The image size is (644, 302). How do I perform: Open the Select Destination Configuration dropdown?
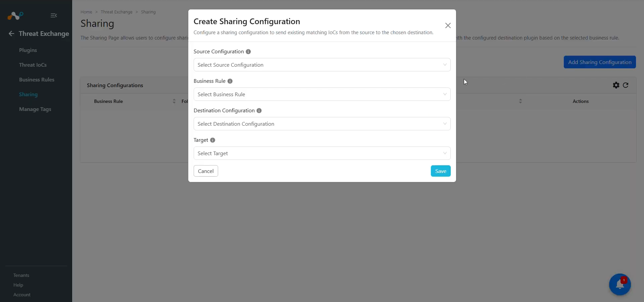coord(322,124)
